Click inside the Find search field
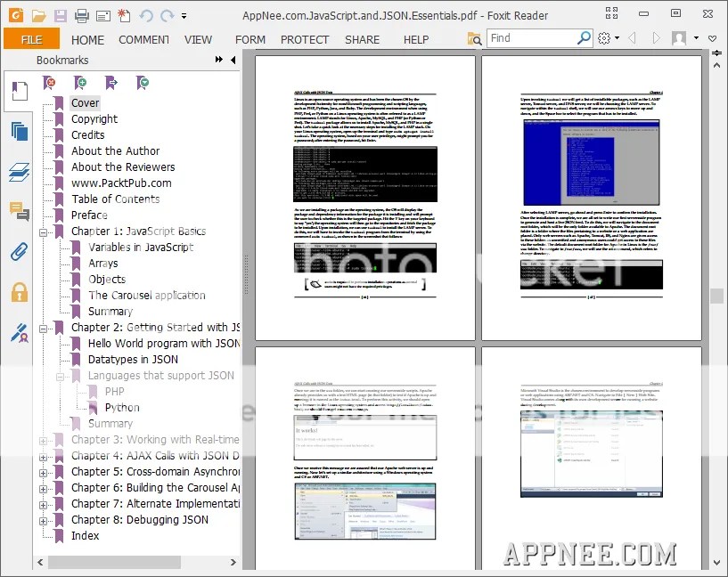Image resolution: width=728 pixels, height=577 pixels. tap(530, 38)
